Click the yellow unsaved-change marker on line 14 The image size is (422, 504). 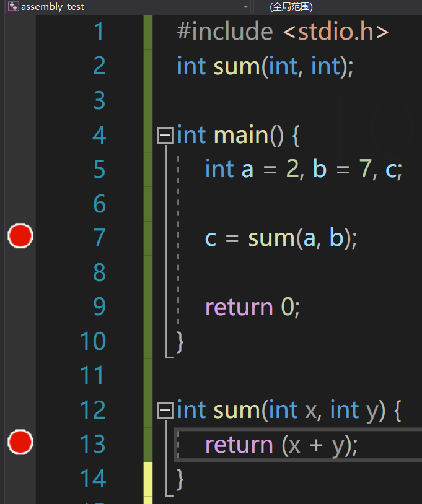(148, 479)
